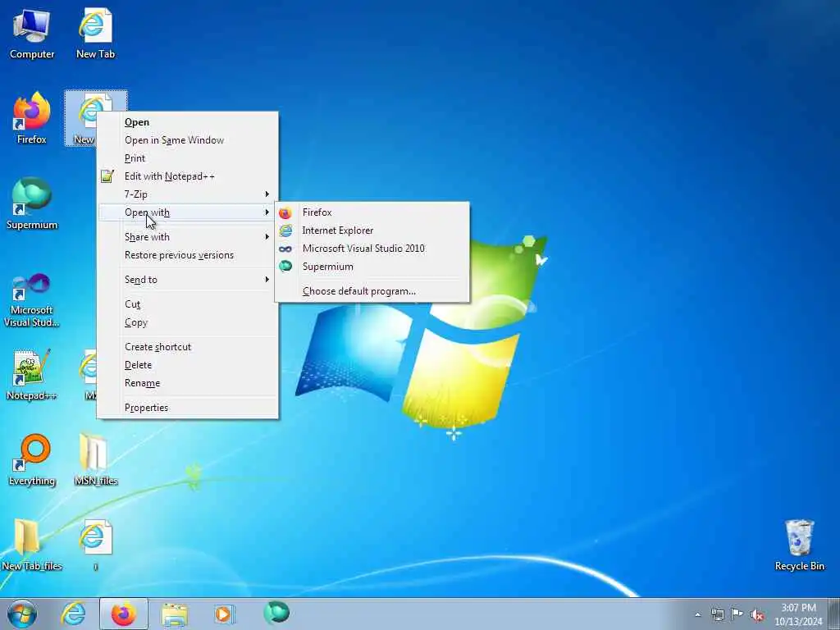This screenshot has height=630, width=840.
Task: Select Copy from the context menu
Action: [x=188, y=322]
